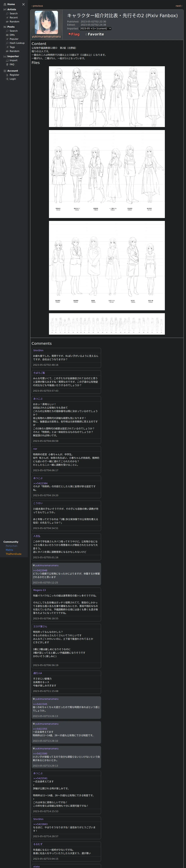Click the Posts section header
The width and height of the screenshot is (186, 868).
[9, 27]
